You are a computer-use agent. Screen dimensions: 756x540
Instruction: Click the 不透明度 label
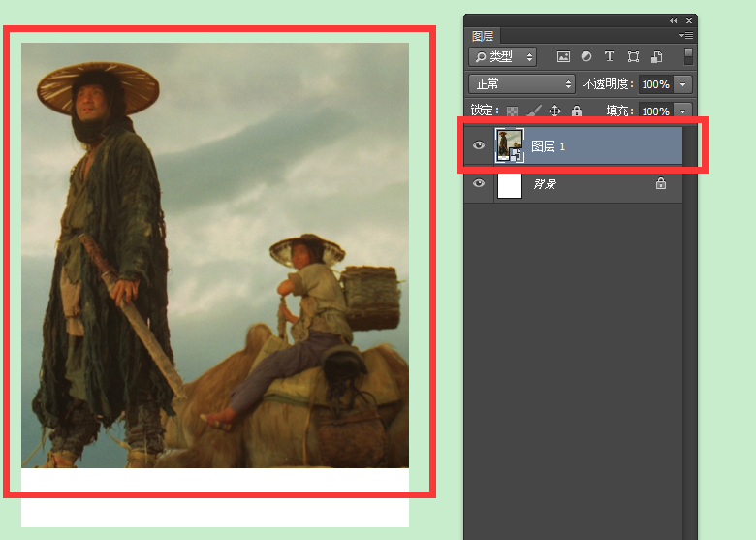pos(608,84)
